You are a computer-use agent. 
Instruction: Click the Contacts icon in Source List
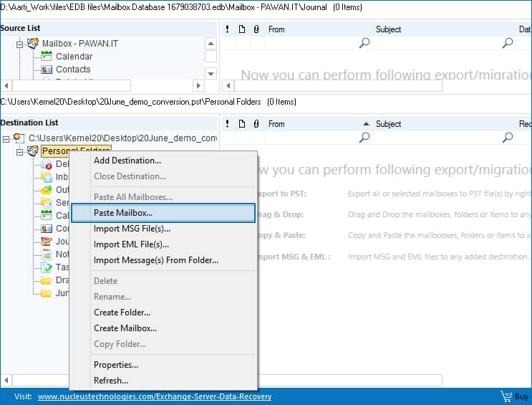coord(47,70)
